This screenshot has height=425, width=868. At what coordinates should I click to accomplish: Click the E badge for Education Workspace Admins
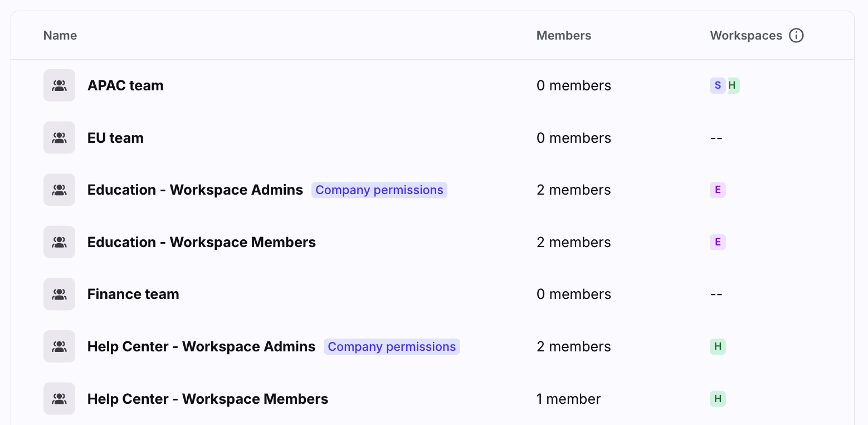[x=718, y=190]
